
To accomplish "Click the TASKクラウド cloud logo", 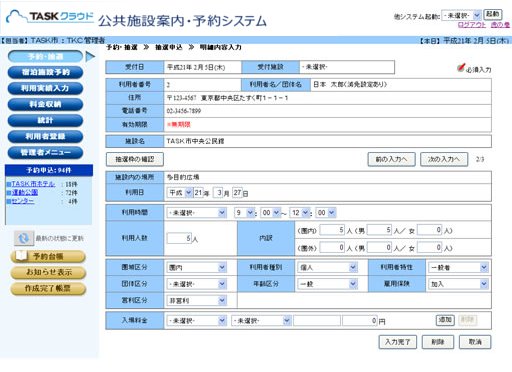I will [50, 16].
